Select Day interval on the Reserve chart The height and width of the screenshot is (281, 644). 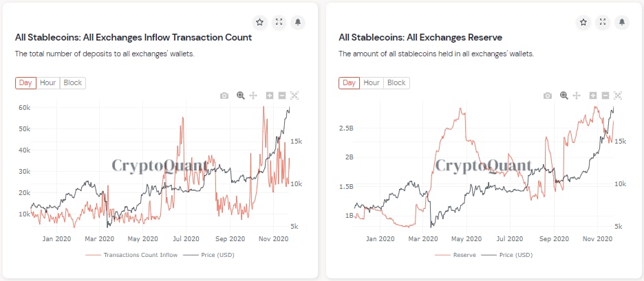pos(349,83)
